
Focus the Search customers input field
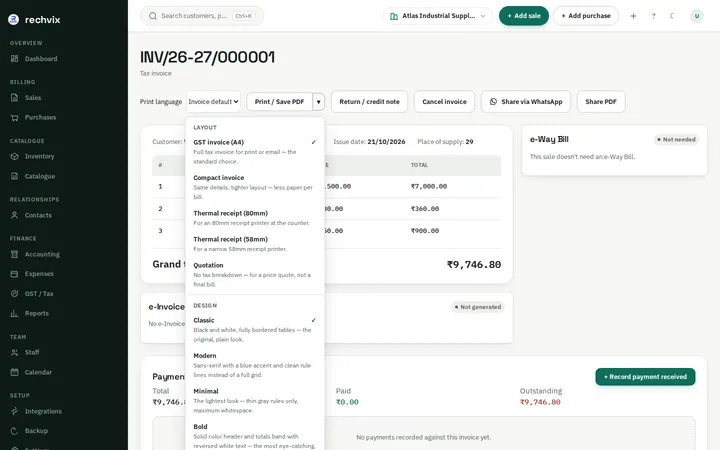click(x=202, y=16)
